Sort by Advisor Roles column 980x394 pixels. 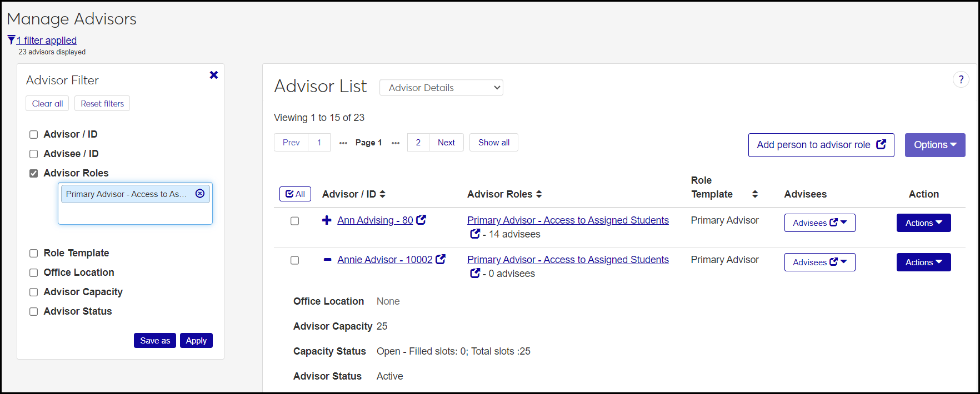[539, 194]
